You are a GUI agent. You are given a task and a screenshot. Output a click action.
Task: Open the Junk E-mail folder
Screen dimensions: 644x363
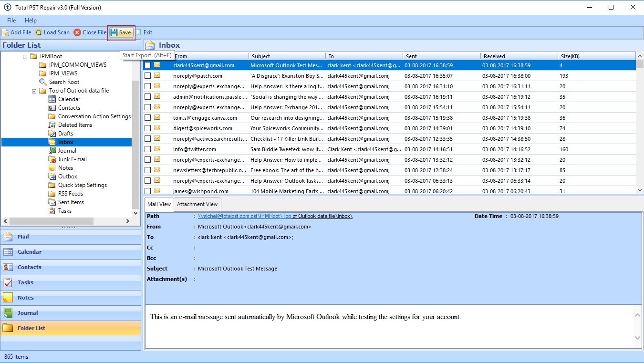click(x=73, y=159)
